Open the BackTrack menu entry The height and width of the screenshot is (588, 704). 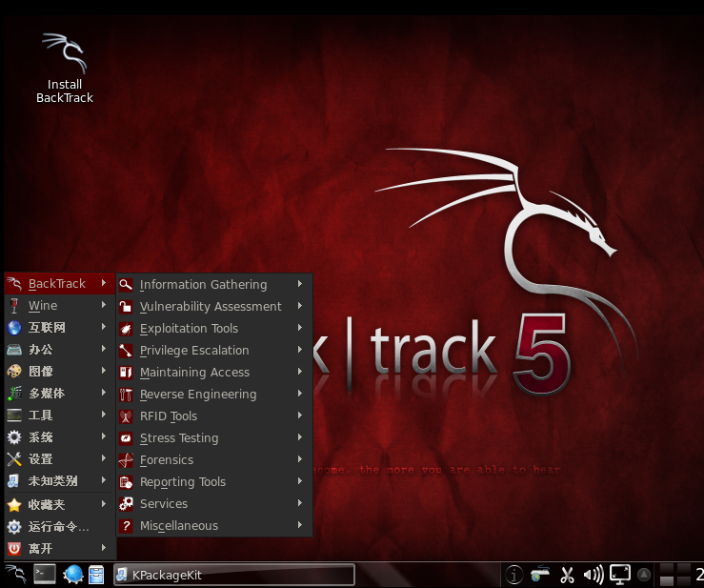tap(60, 283)
